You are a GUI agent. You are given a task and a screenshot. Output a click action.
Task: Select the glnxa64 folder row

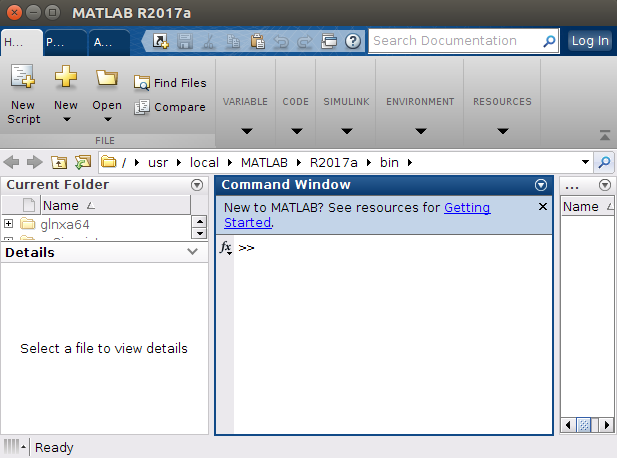(96, 224)
